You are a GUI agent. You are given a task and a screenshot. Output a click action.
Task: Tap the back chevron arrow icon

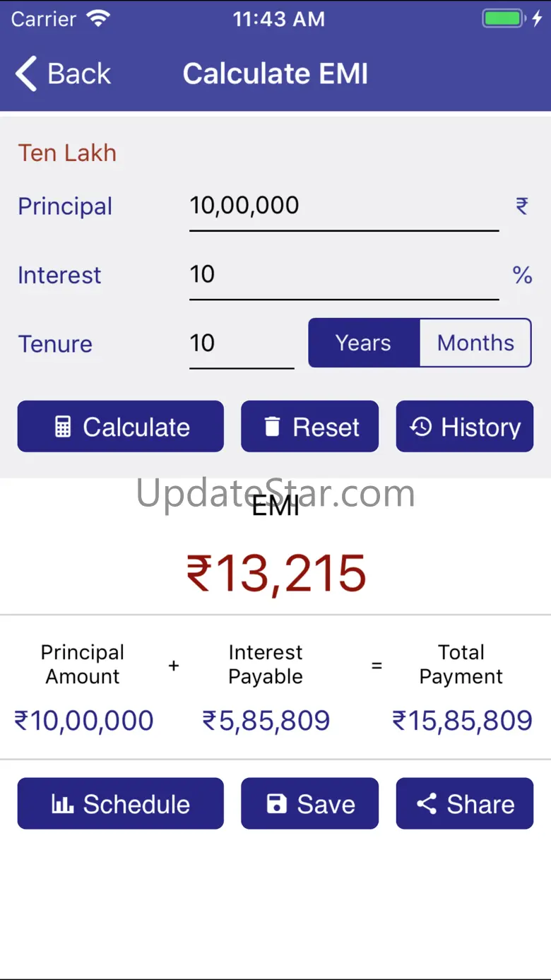click(x=26, y=74)
